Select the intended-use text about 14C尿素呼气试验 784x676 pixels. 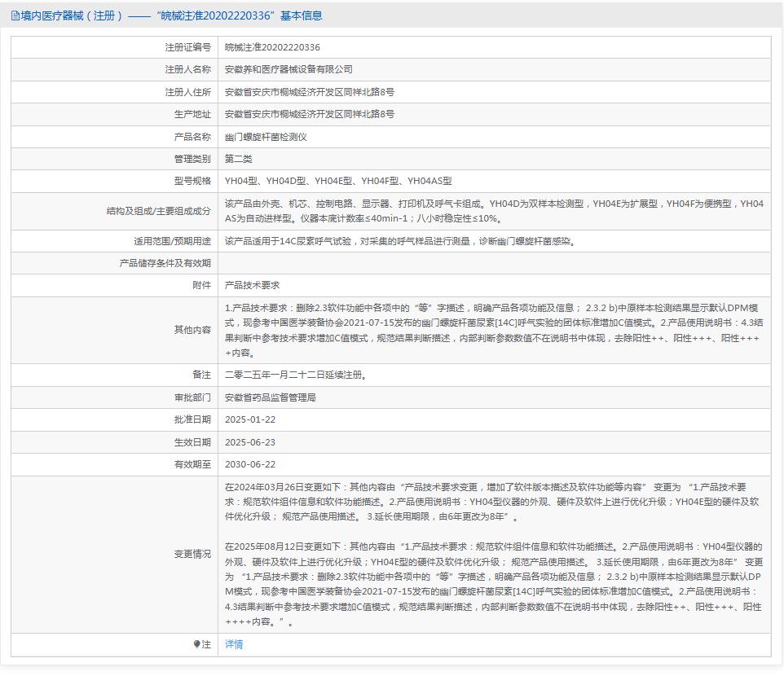tap(401, 241)
